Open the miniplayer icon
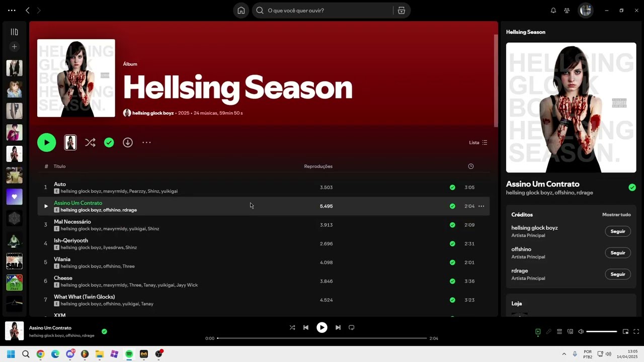Viewport: 644px width, 362px height. (x=625, y=331)
